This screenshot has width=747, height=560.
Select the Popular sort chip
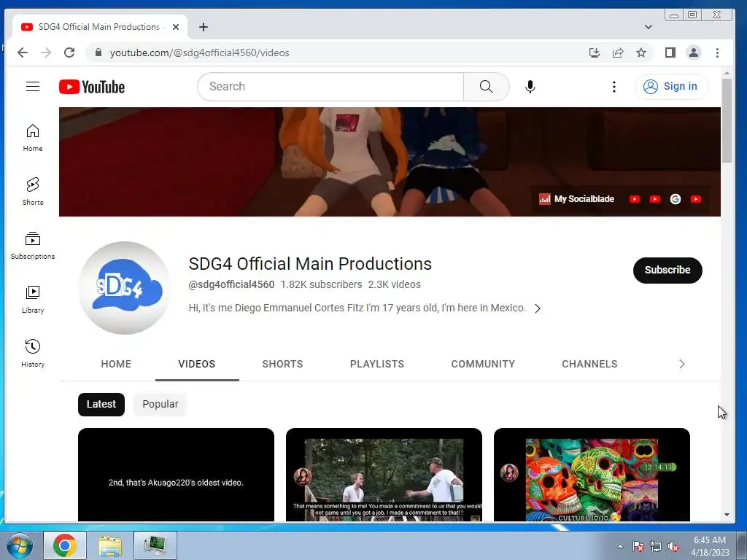pyautogui.click(x=160, y=404)
